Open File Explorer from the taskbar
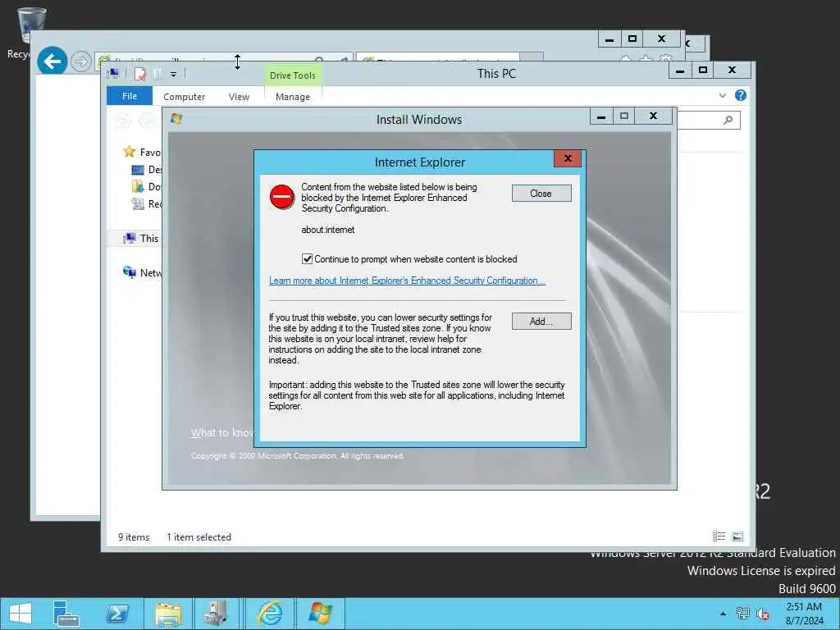Screen dimensions: 840x630 pyautogui.click(x=167, y=614)
